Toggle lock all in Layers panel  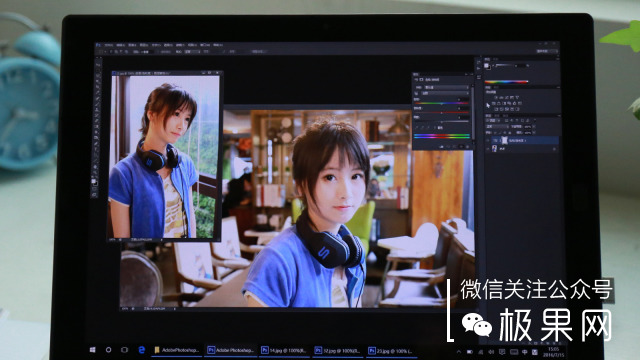pos(510,133)
